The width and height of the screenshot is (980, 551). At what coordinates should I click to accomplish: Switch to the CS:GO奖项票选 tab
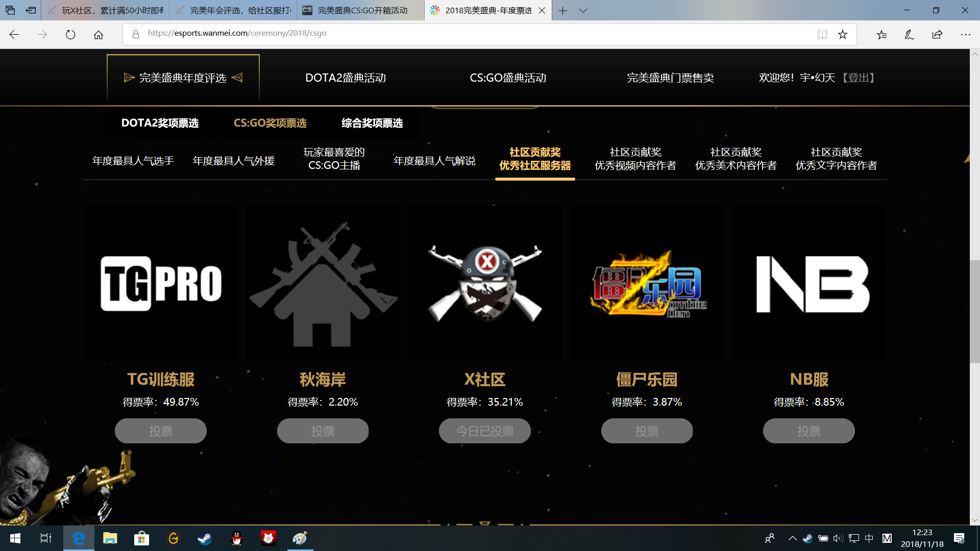click(269, 122)
